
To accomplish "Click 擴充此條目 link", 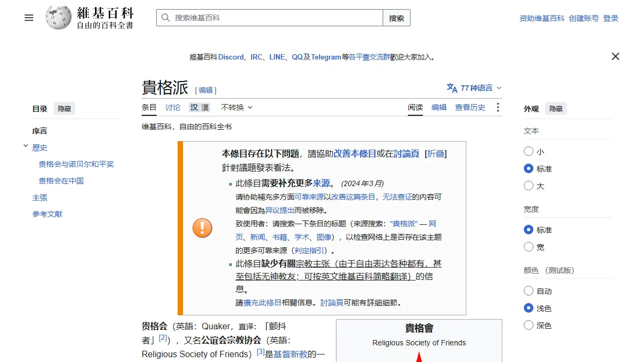I will coord(262,302).
